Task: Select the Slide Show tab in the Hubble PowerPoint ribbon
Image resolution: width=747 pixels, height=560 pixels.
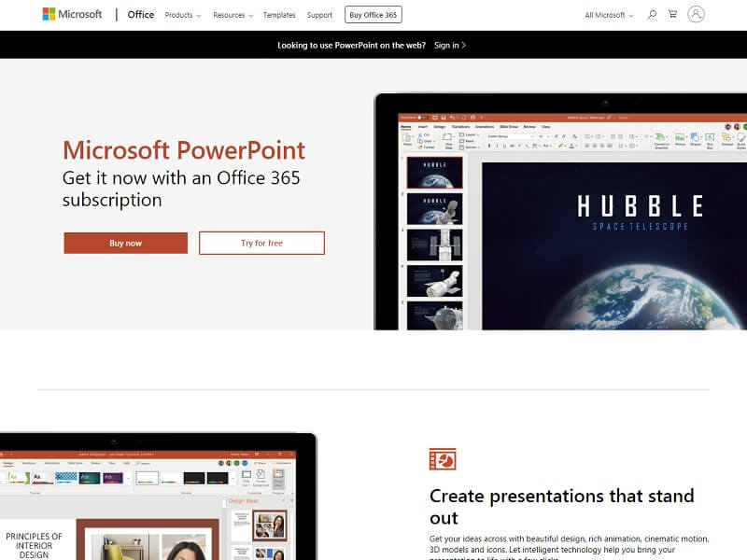Action: 509,127
